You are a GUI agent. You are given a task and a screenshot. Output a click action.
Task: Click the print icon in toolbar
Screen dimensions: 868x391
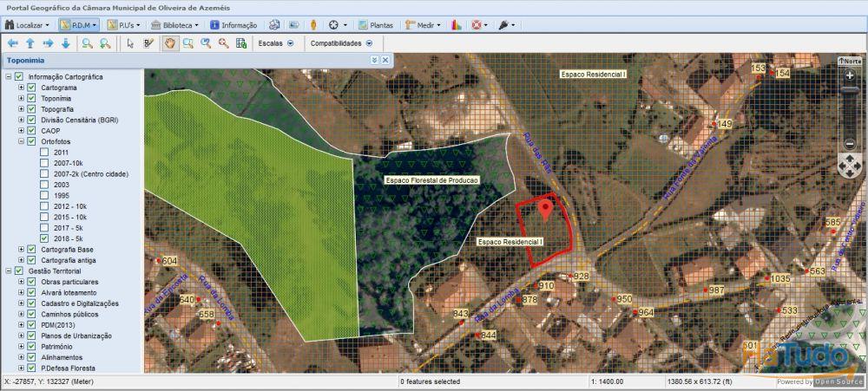pyautogui.click(x=274, y=25)
